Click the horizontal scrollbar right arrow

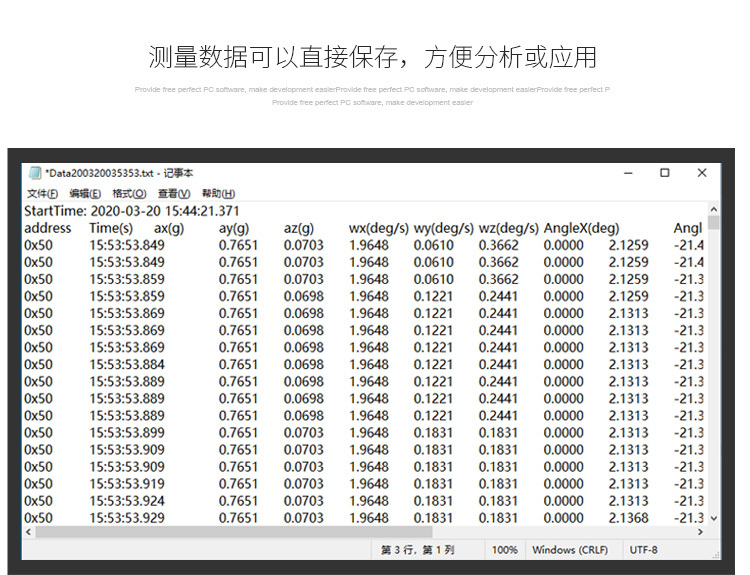pos(700,532)
